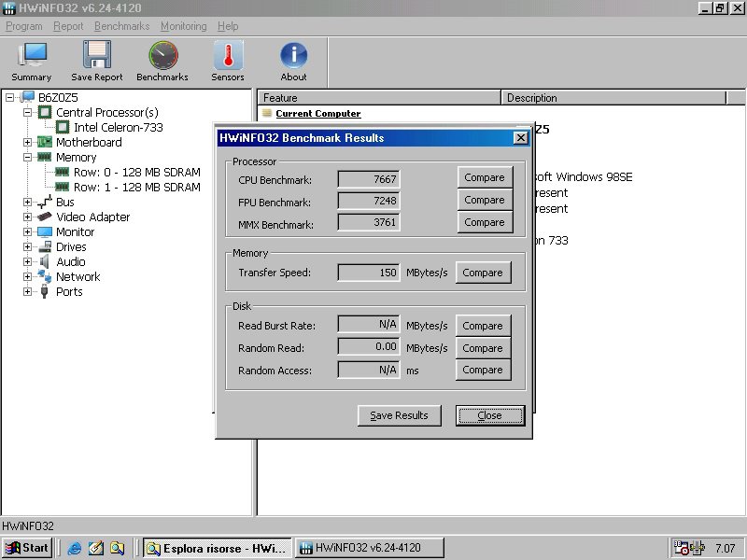
Task: Open the Report menu
Action: click(68, 26)
